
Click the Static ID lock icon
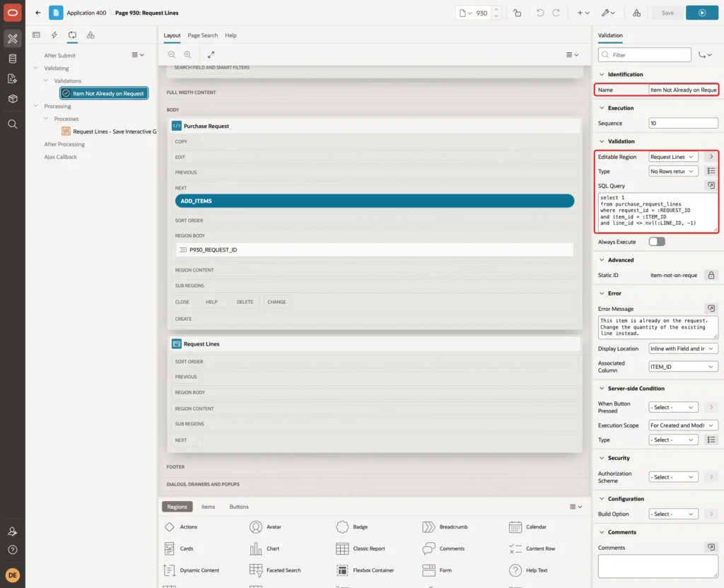click(x=711, y=275)
